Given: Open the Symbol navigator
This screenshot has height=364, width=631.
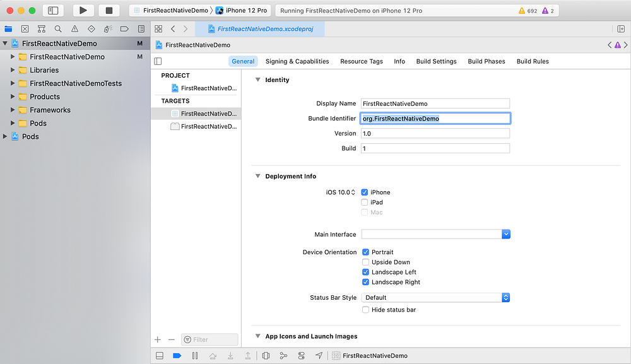Looking at the screenshot, I should coord(42,29).
